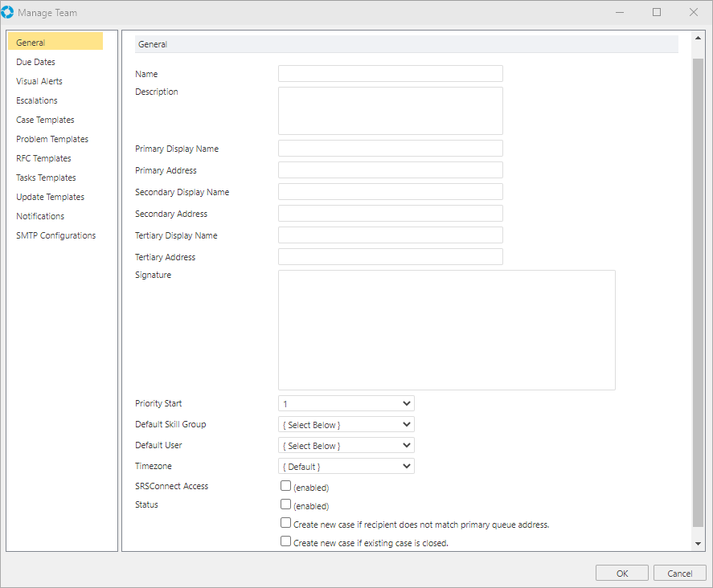Click the vertical scrollbar thumb

click(698, 289)
